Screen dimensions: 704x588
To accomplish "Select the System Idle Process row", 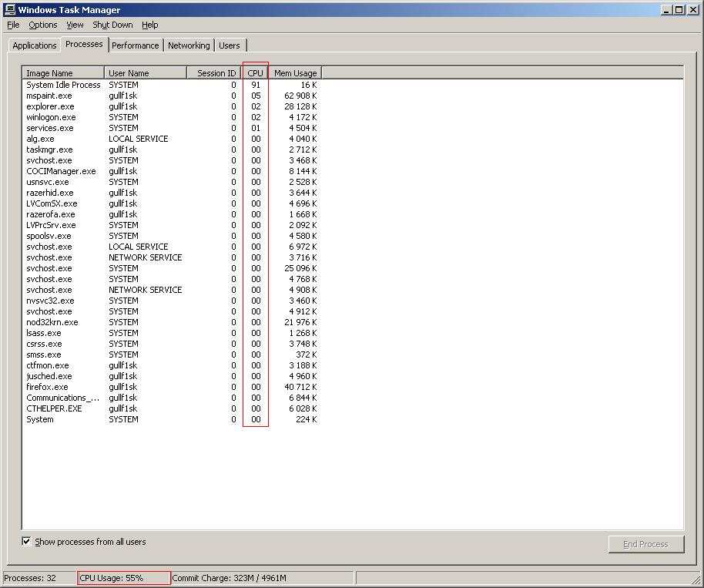I will tap(172, 85).
